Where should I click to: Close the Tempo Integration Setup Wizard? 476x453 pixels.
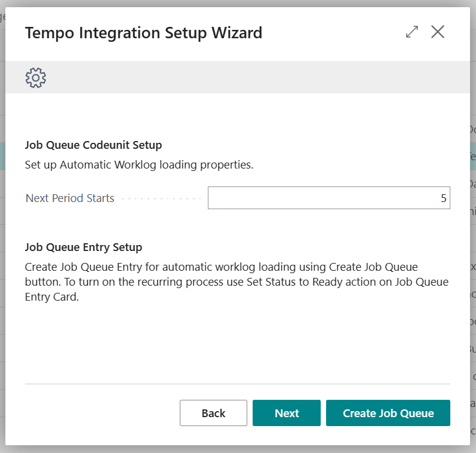[438, 32]
